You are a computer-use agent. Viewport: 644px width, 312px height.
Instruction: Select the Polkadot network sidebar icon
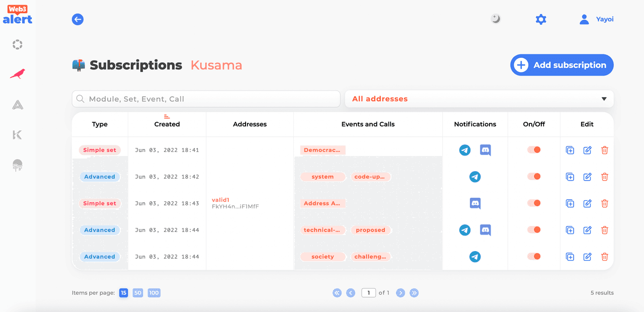tap(18, 45)
